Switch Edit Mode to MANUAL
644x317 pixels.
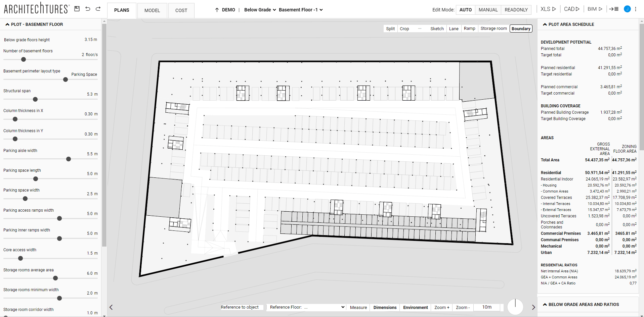coord(488,10)
